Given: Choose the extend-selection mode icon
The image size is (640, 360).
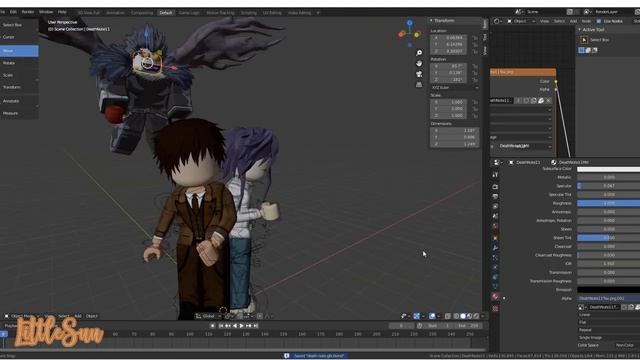Looking at the screenshot, I should 588,50.
